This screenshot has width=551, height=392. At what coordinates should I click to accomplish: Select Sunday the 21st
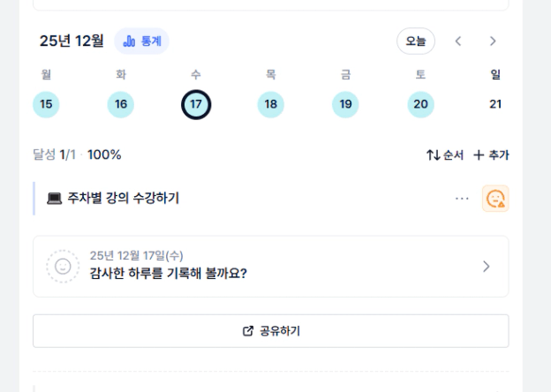click(x=495, y=104)
